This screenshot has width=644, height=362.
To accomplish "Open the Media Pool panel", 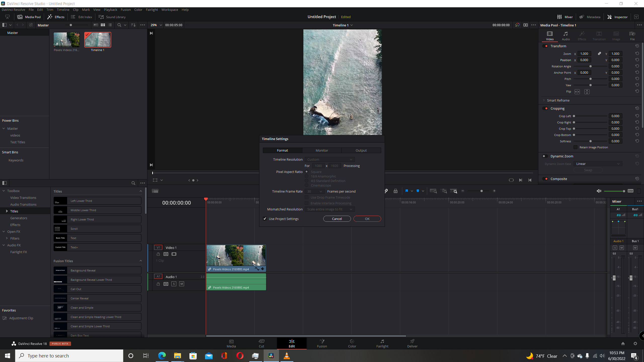I will (29, 17).
